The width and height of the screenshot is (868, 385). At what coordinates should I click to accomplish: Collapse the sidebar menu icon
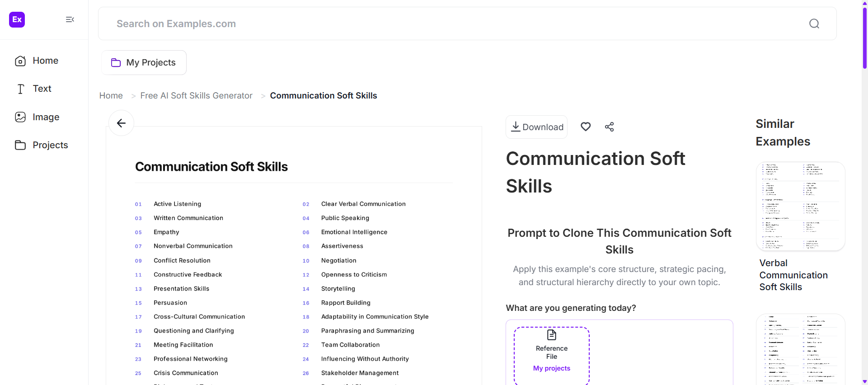pos(70,19)
